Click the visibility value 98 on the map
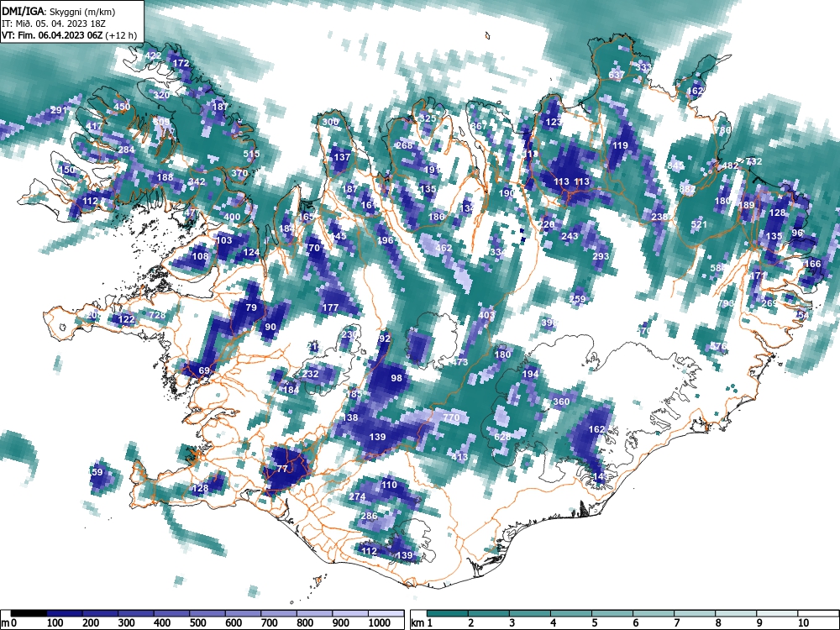Viewport: 840px width, 630px height. (x=396, y=378)
